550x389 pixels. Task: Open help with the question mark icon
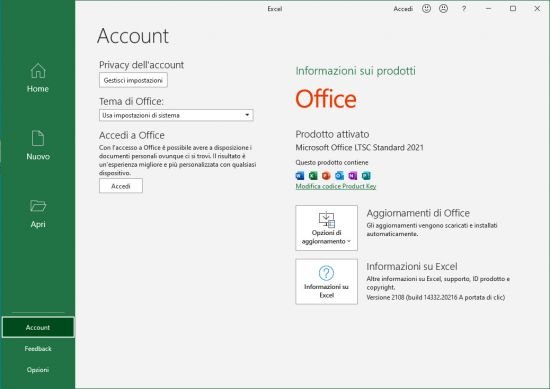coord(464,8)
